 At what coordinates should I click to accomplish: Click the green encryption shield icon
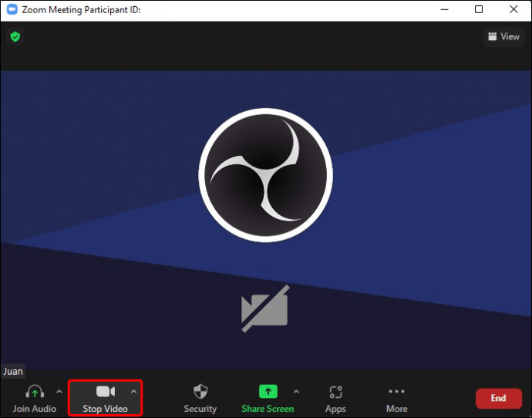click(15, 36)
